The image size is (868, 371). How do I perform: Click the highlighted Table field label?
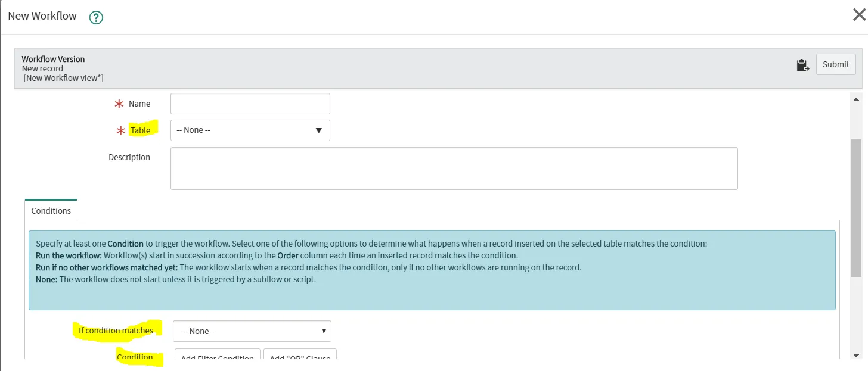[141, 130]
